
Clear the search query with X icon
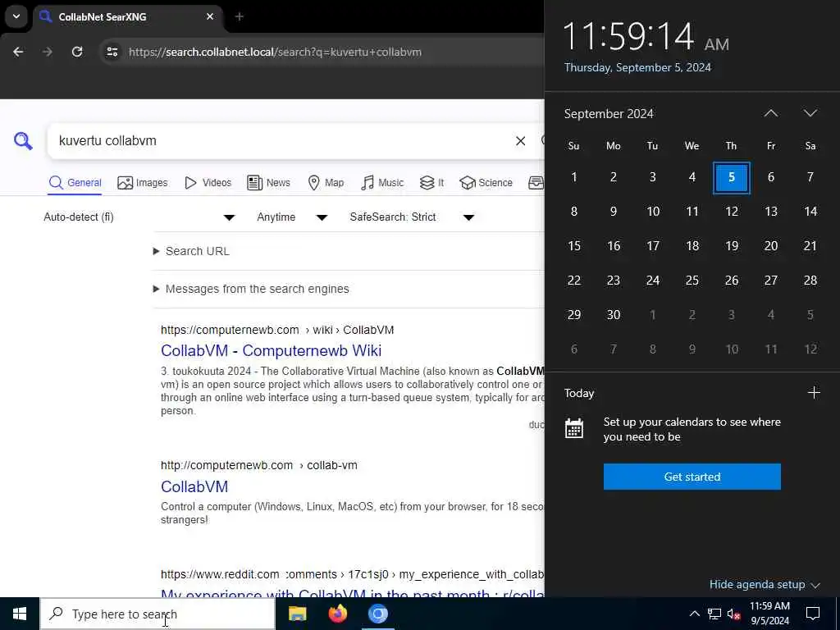(x=520, y=141)
